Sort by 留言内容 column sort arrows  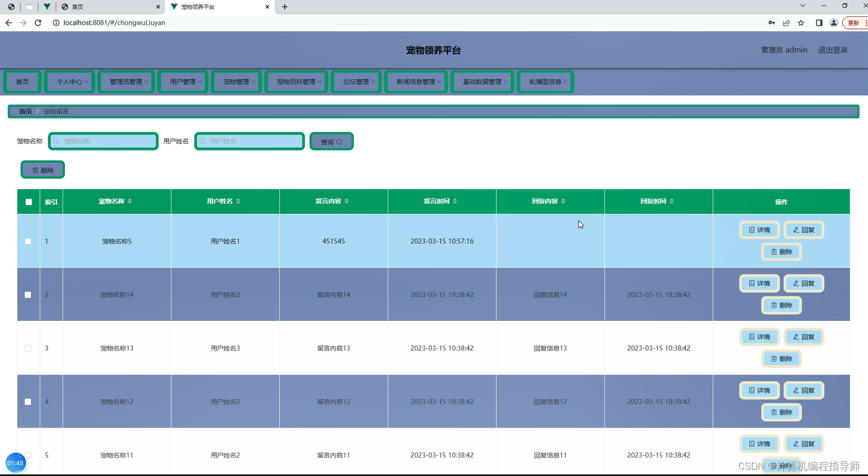click(x=346, y=201)
